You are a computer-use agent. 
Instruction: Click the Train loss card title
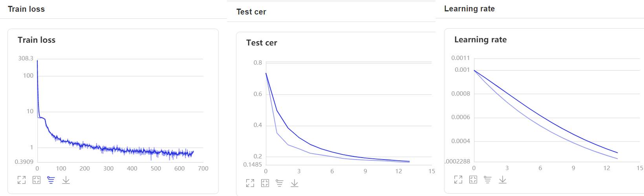[37, 40]
